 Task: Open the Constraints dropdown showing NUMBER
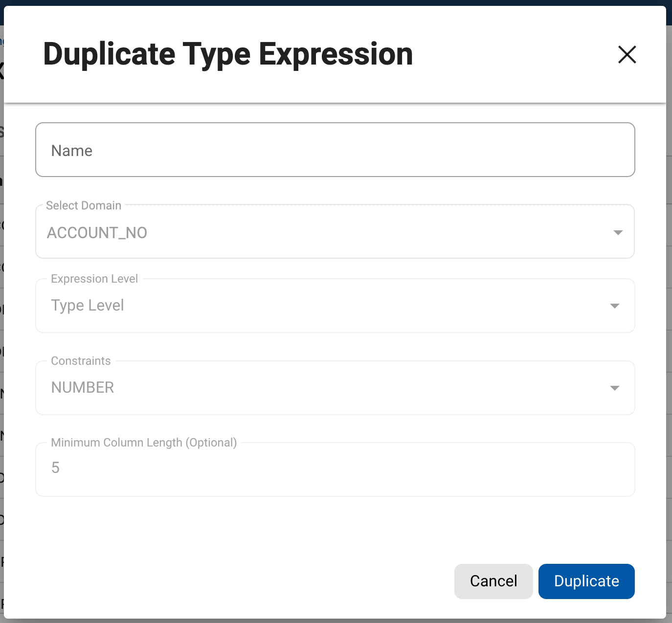click(x=323, y=388)
